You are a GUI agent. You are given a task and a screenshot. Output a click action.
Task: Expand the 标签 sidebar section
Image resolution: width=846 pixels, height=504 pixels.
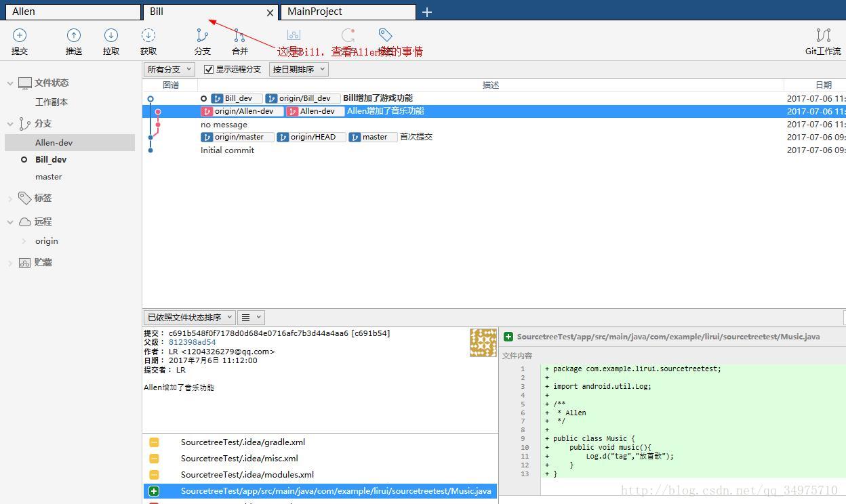[10, 198]
